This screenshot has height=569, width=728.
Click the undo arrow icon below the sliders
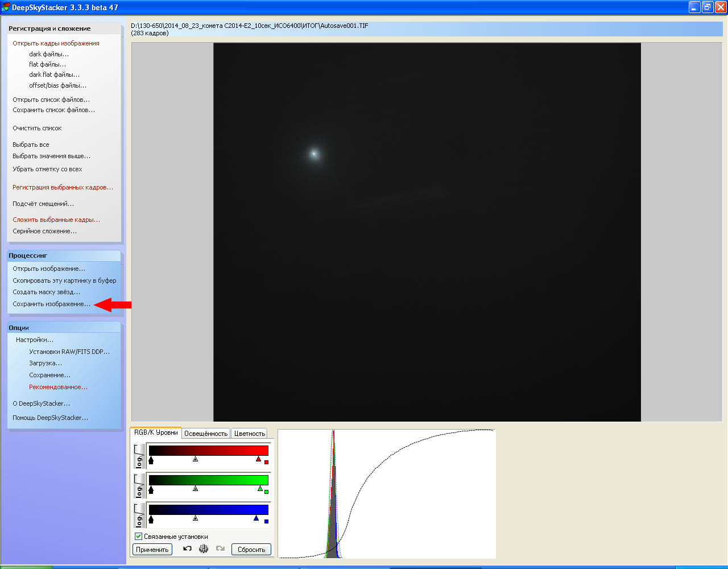pos(187,549)
